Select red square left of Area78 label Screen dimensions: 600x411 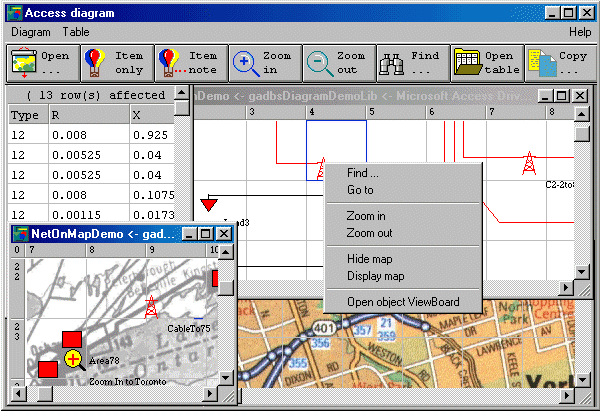pos(48,369)
